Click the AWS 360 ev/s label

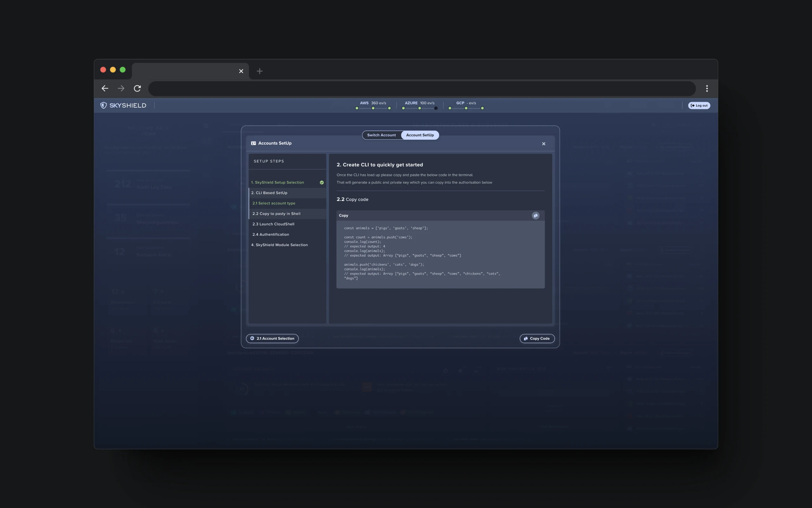pyautogui.click(x=373, y=103)
